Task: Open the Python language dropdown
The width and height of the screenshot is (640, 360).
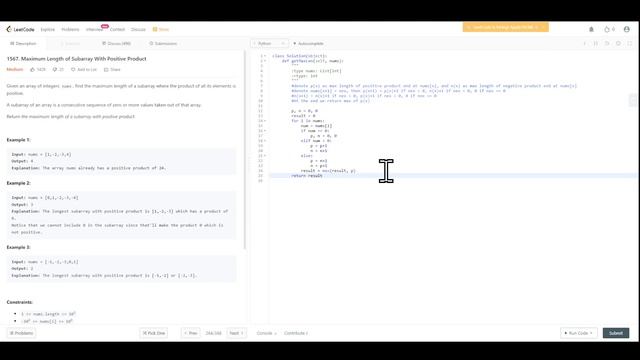Action: pos(269,43)
